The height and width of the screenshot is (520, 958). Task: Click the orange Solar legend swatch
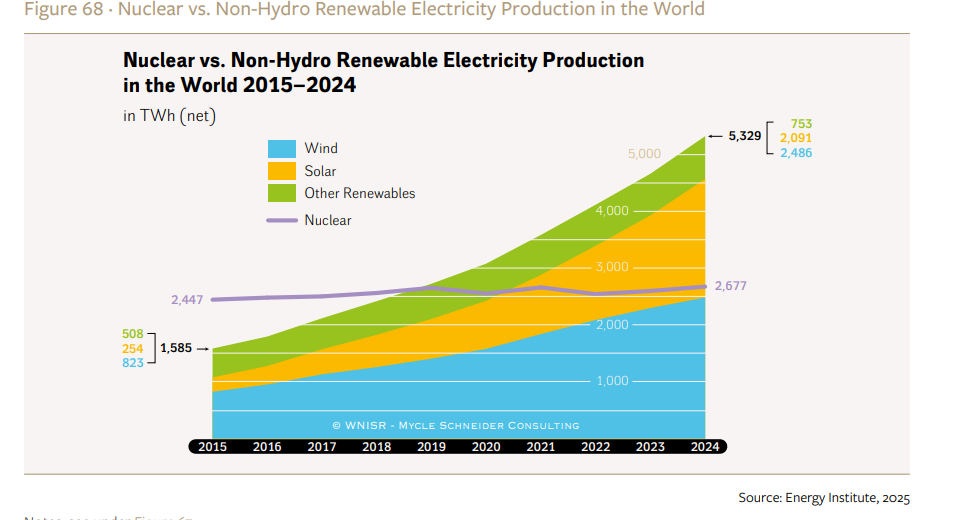(281, 171)
